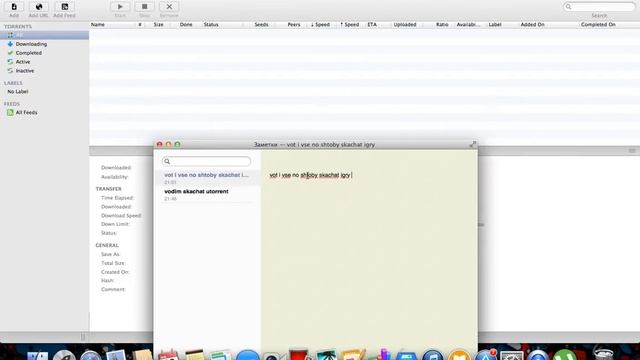Screen dimensions: 640x360
Task: Sort by download Speed column header
Action: tap(320, 24)
